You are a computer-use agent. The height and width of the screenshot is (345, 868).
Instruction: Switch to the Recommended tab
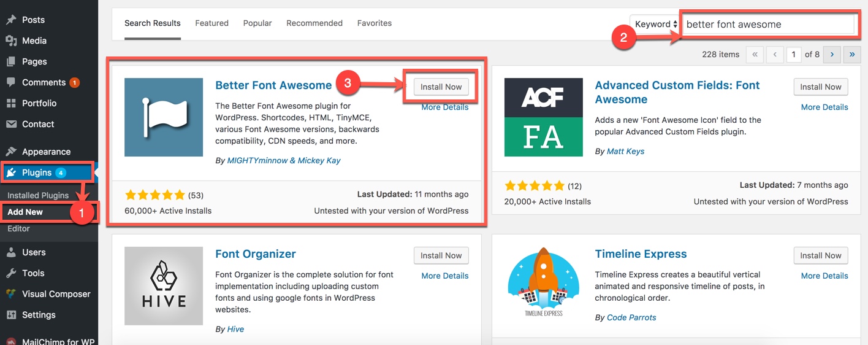314,23
